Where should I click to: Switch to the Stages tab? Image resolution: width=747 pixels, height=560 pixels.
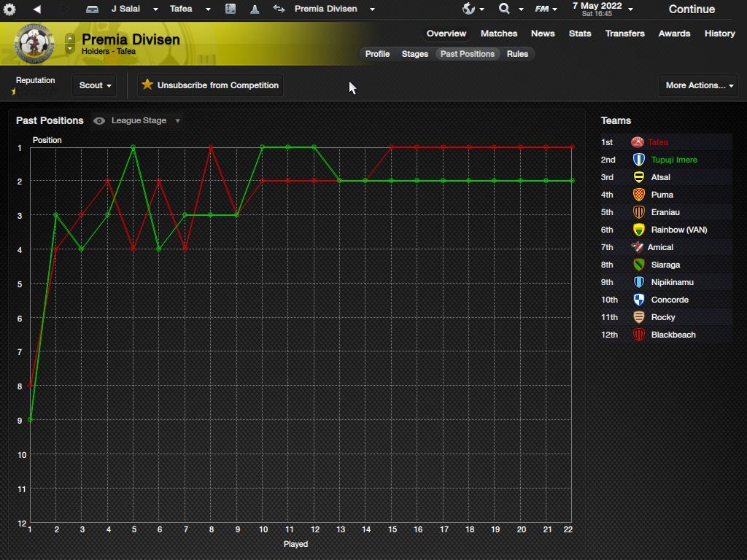click(x=414, y=54)
